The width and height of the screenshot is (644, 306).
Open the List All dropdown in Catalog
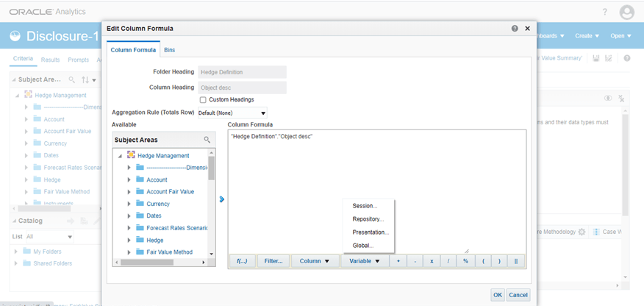[49, 237]
